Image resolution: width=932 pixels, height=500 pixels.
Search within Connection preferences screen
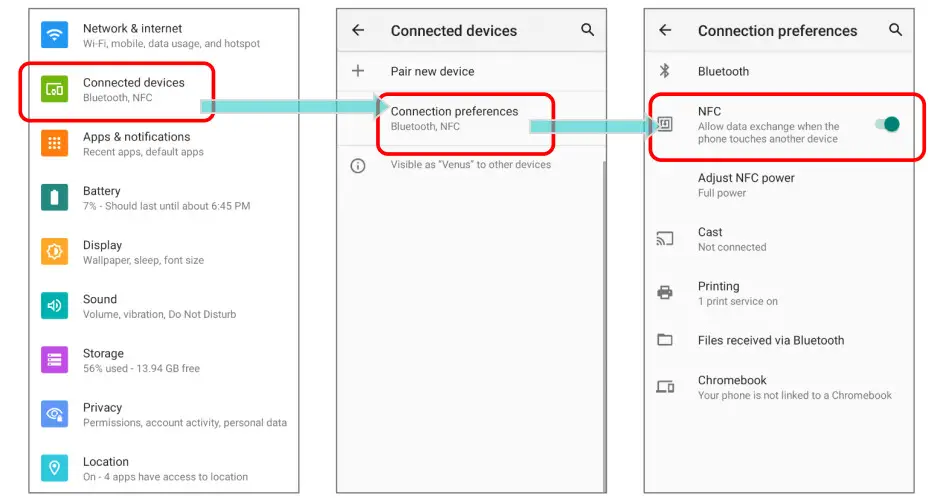click(x=895, y=30)
